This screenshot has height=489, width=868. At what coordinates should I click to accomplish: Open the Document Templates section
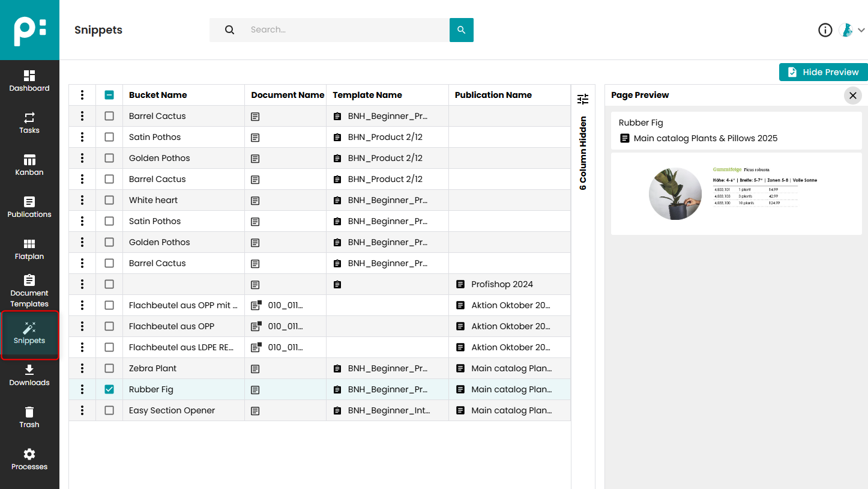coord(29,291)
